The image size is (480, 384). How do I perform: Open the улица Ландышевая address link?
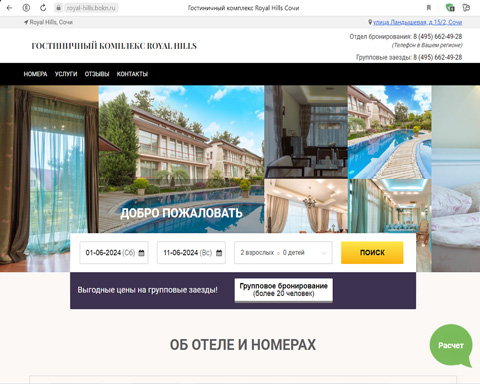tap(417, 22)
